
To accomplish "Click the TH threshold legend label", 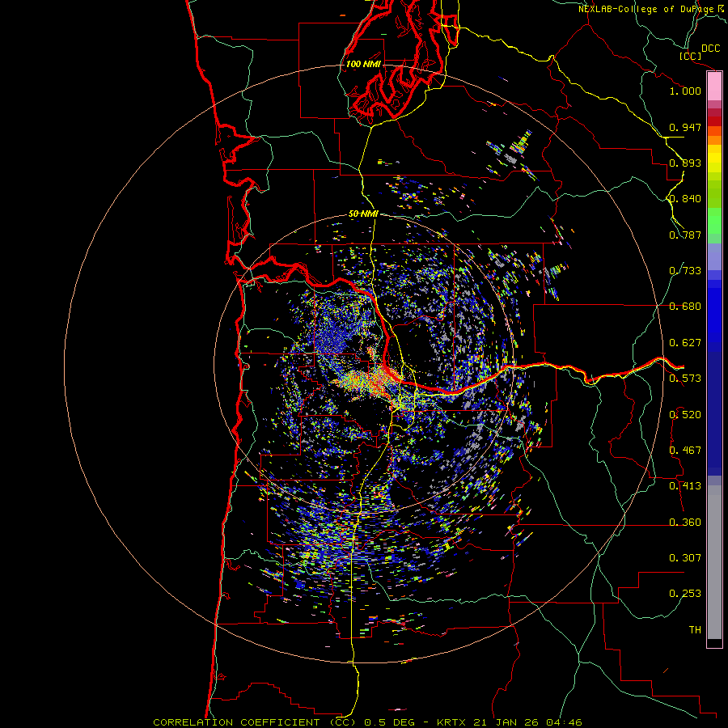I will click(x=695, y=630).
